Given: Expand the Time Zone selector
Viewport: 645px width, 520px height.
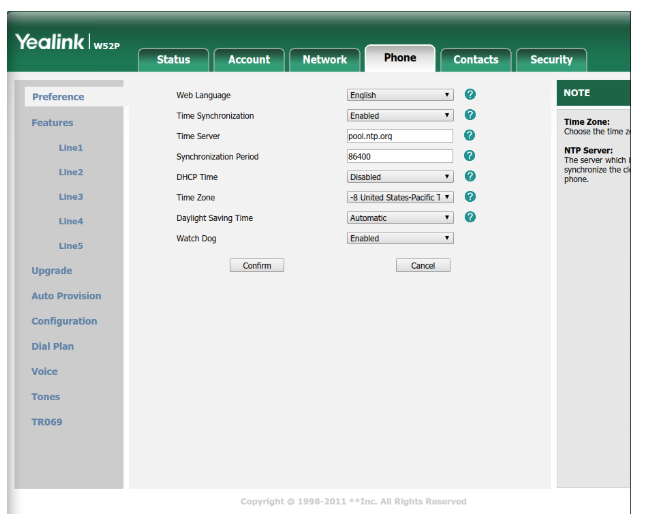Looking at the screenshot, I should 400,197.
